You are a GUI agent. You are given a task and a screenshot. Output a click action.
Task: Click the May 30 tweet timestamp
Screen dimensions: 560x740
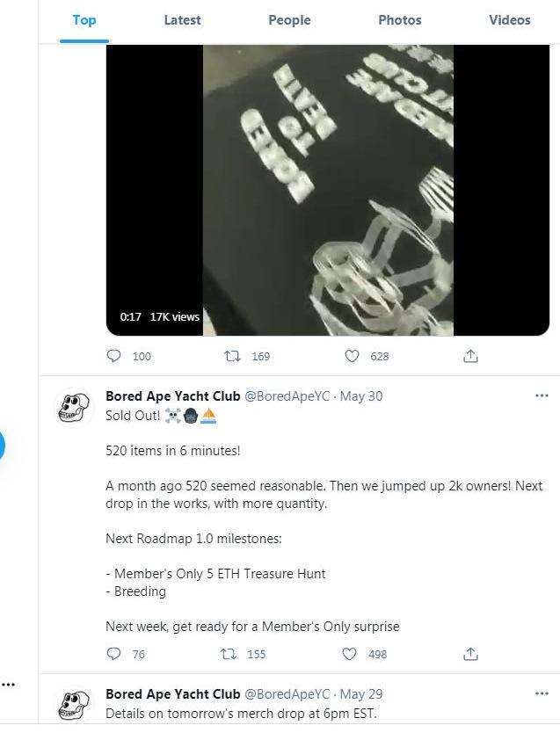tap(361, 396)
